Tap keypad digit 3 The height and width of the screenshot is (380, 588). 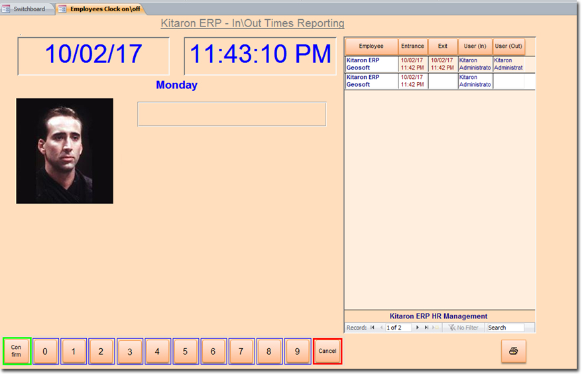(x=130, y=351)
